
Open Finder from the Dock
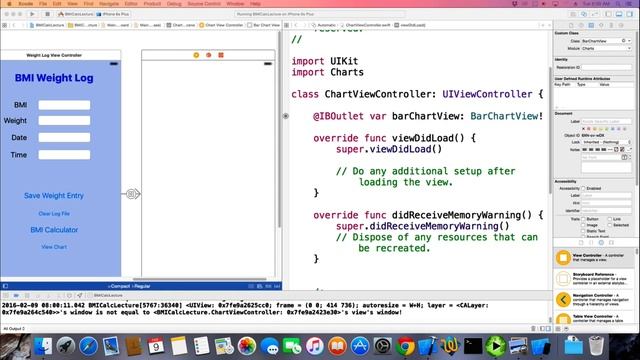click(42, 347)
